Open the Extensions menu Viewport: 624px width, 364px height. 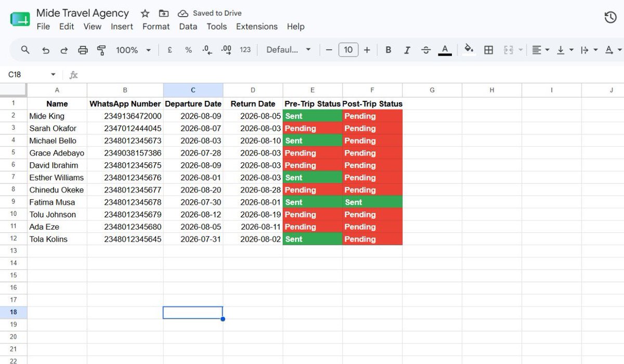click(x=257, y=27)
